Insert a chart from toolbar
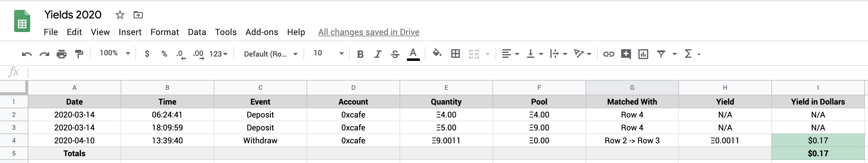 pos(643,54)
